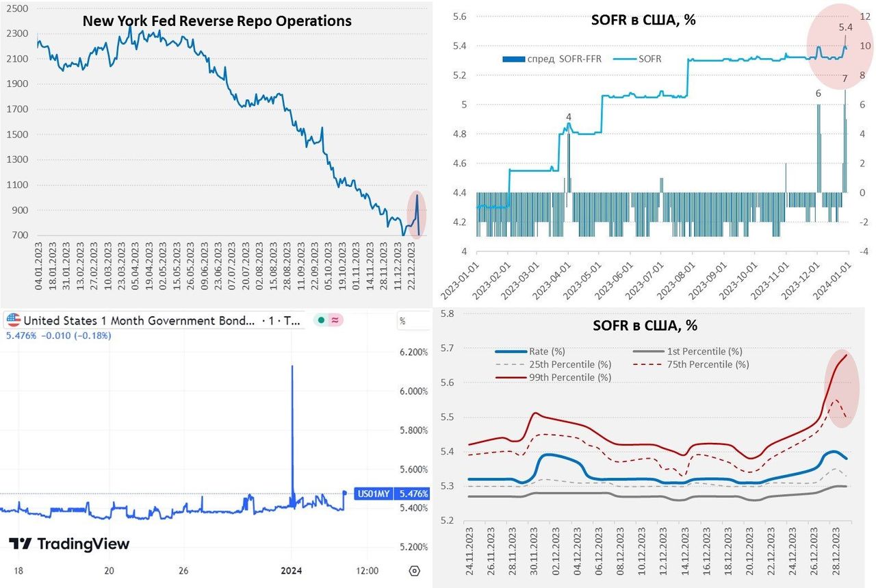Click the yield spike peak in TradingView chart
The width and height of the screenshot is (876, 588).
292,367
